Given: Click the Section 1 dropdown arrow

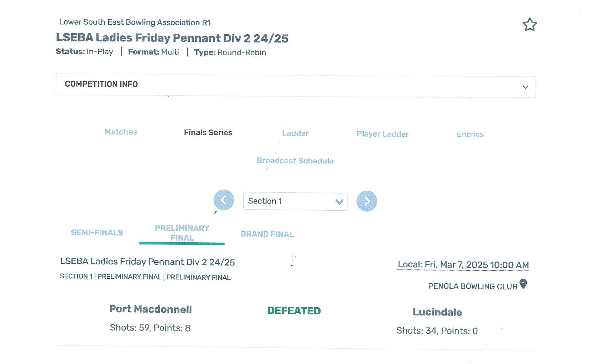Looking at the screenshot, I should [x=339, y=202].
